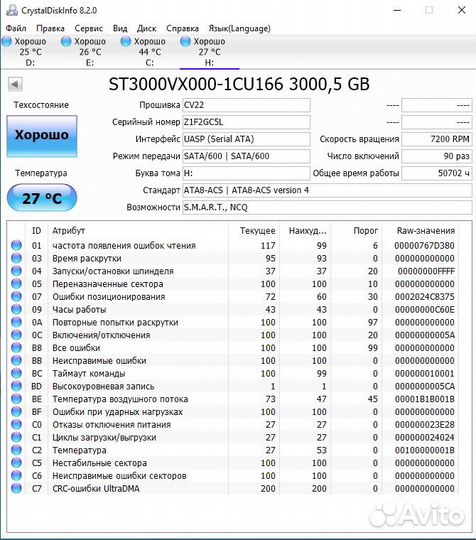476x540 pixels.
Task: Select the Неисправимые ошибки секторов text
Action: point(119,476)
